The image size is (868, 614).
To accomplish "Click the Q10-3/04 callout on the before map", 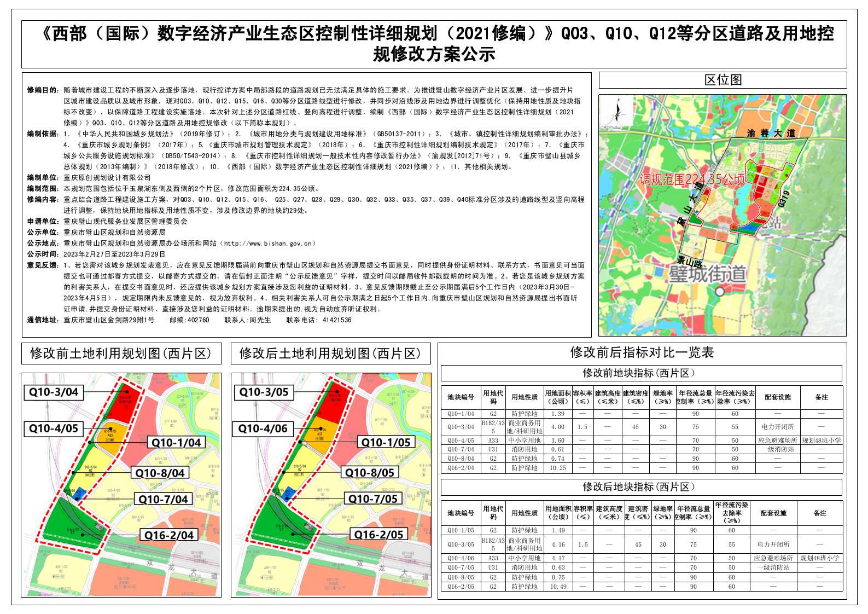I will click(54, 392).
